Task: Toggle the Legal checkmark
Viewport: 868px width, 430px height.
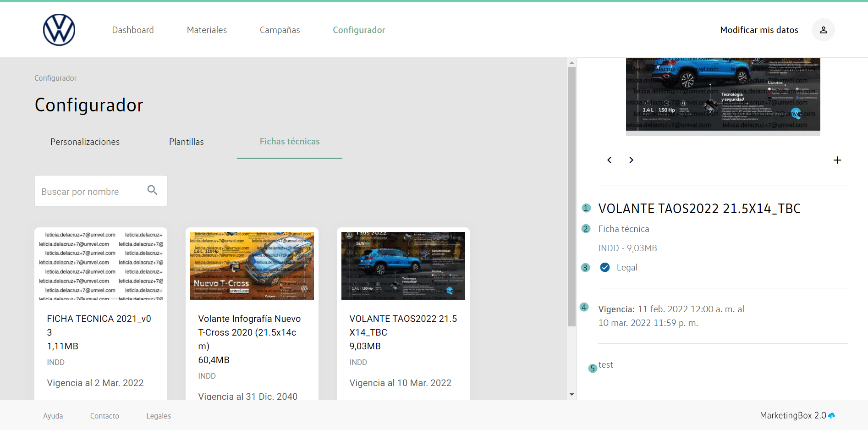Action: (x=605, y=267)
